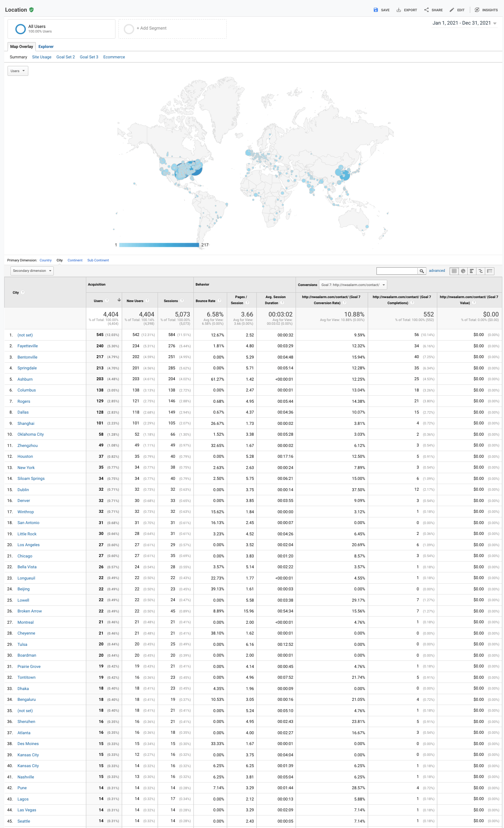Click help icon next to City header

pyautogui.click(x=23, y=292)
